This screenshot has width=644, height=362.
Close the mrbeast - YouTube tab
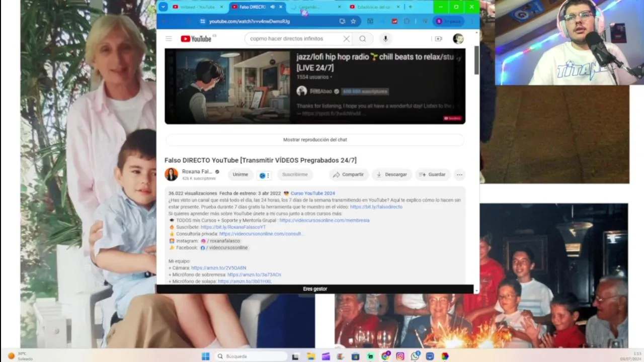point(222,7)
